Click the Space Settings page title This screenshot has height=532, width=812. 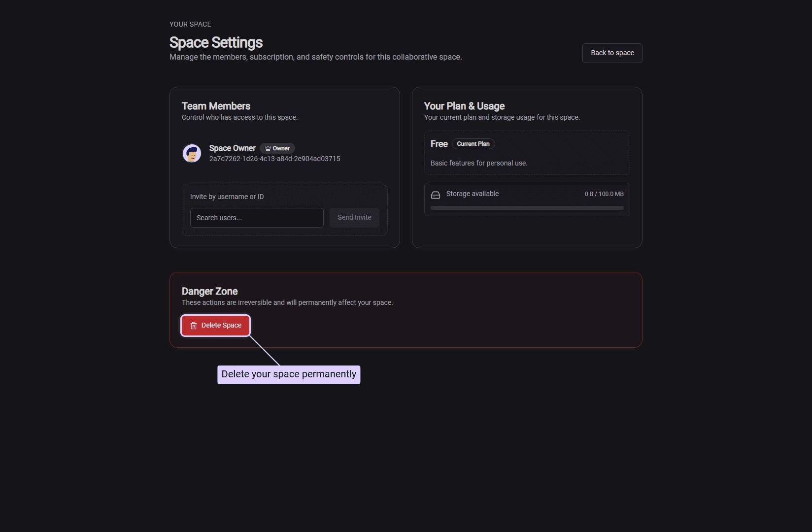pyautogui.click(x=216, y=42)
